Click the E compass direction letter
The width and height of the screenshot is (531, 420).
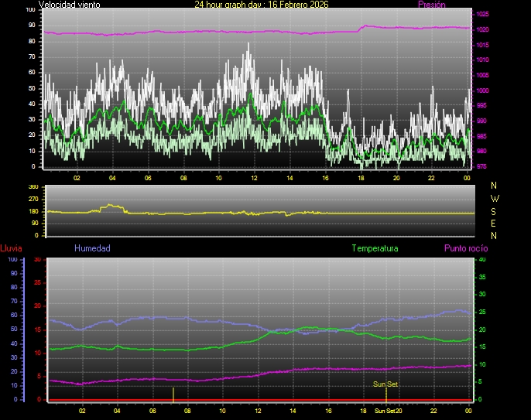pos(495,223)
